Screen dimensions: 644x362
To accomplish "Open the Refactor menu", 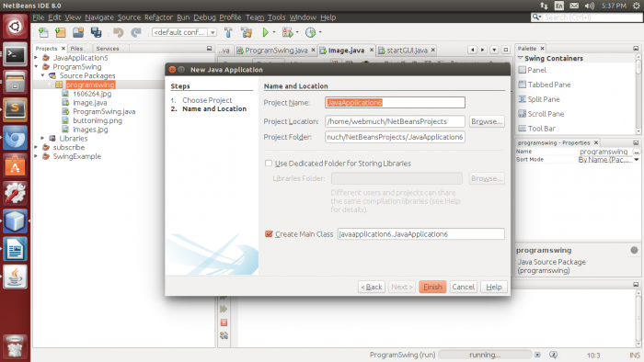I will [x=158, y=17].
